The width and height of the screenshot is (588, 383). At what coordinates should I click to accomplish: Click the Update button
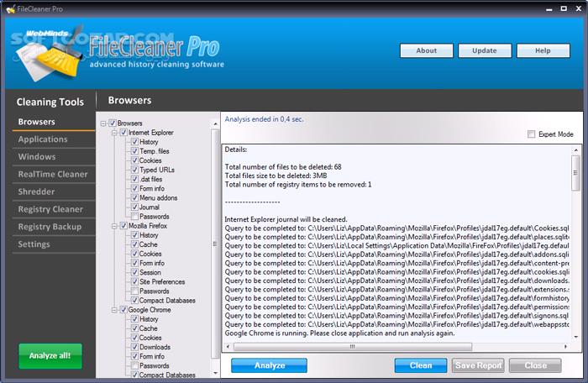(x=485, y=50)
